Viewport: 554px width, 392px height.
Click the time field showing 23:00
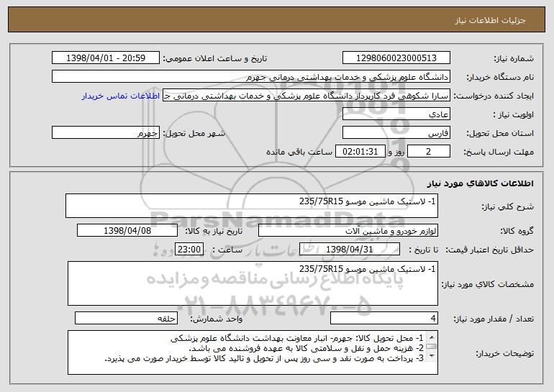coord(189,249)
